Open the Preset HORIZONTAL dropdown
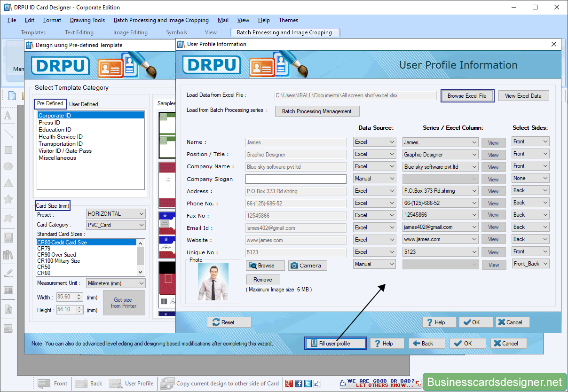Image resolution: width=568 pixels, height=392 pixels. [x=116, y=214]
